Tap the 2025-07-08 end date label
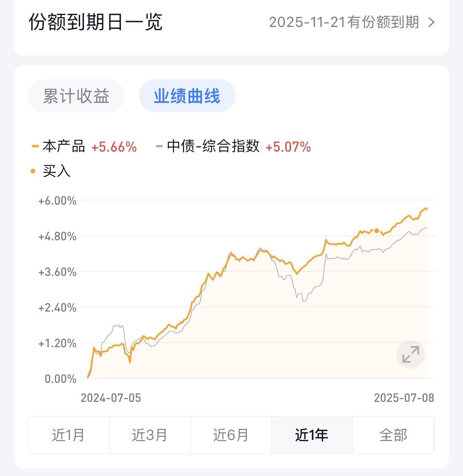 tap(404, 398)
